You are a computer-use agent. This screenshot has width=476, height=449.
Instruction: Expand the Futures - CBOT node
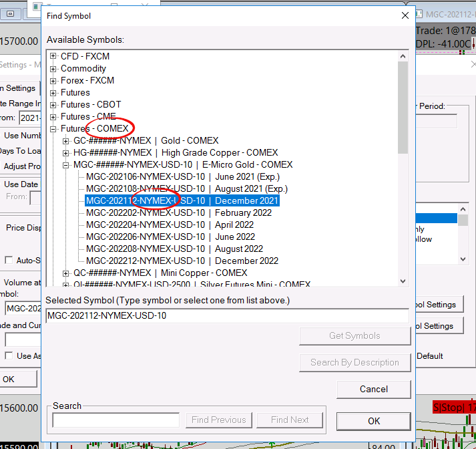point(53,105)
